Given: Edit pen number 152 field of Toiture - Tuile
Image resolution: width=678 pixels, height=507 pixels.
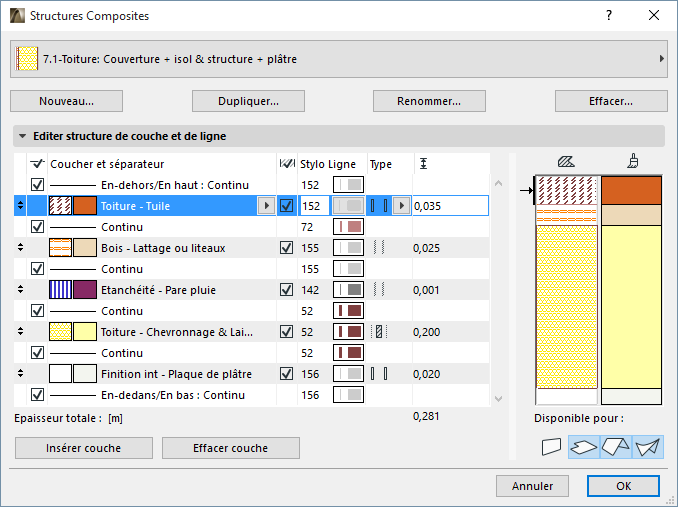Looking at the screenshot, I should [x=314, y=206].
